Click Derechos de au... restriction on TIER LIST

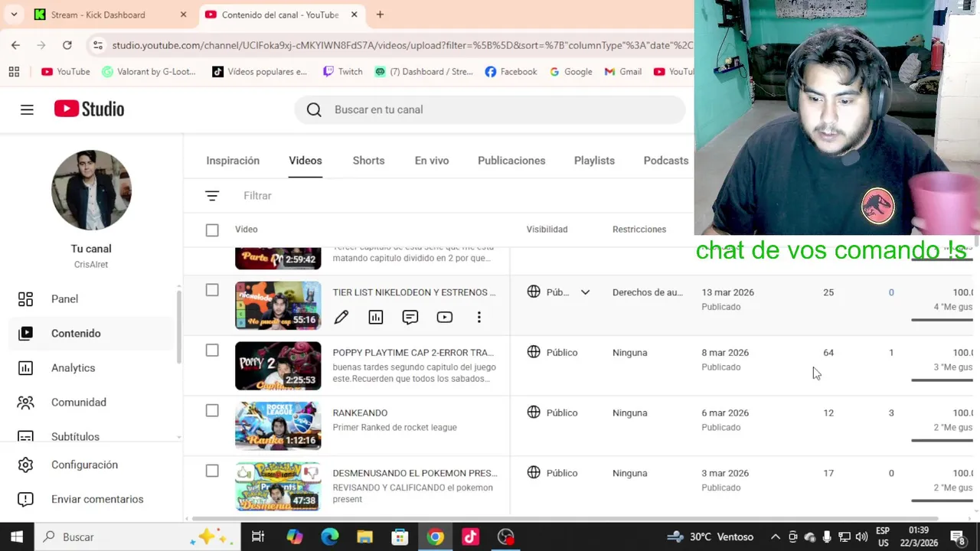pyautogui.click(x=648, y=292)
